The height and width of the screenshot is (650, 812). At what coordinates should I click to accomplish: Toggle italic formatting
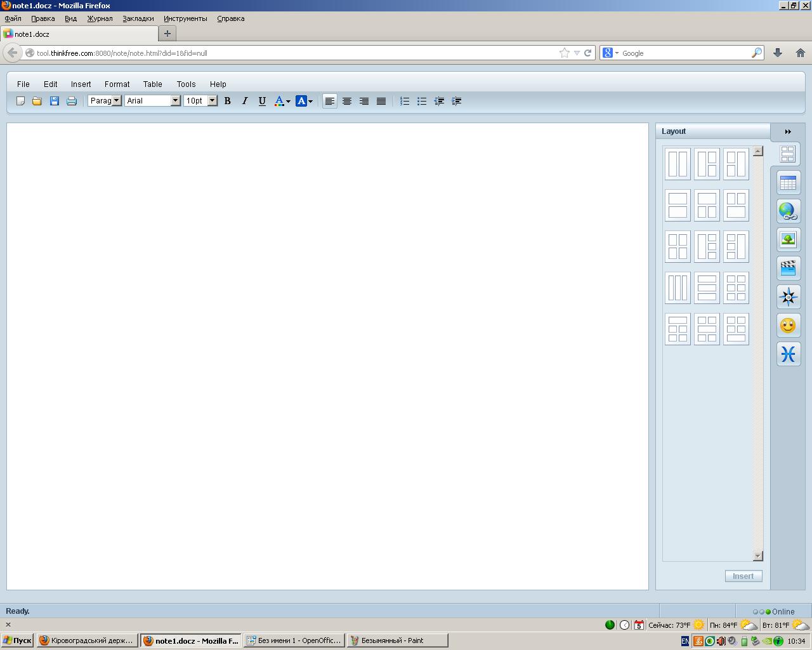pyautogui.click(x=245, y=101)
